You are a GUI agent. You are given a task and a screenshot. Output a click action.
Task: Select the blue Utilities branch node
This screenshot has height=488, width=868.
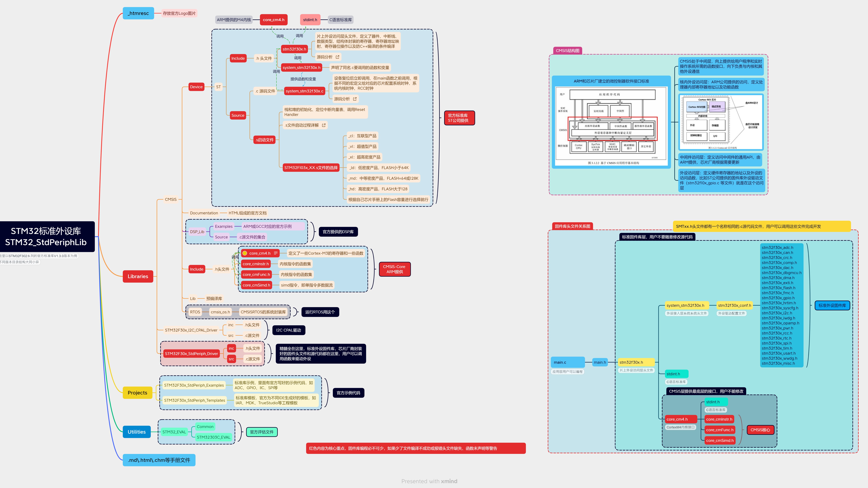[136, 432]
